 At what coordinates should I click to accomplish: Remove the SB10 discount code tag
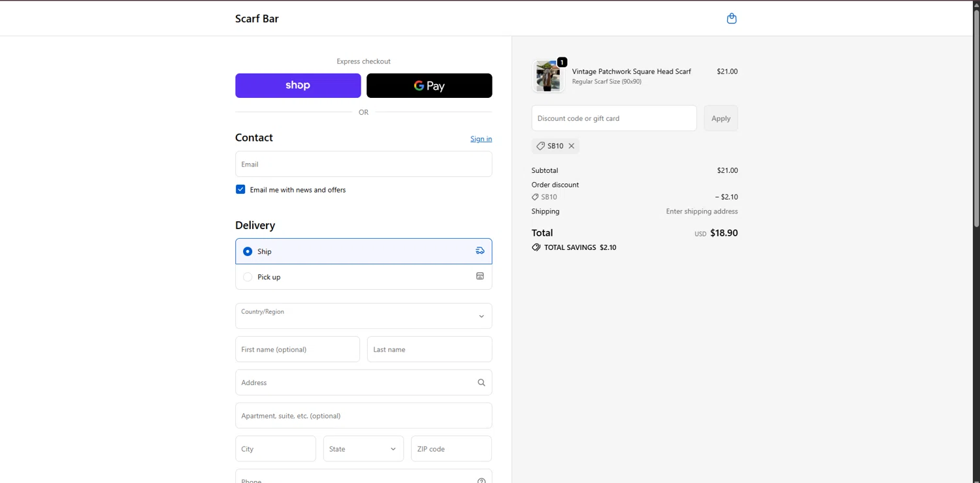click(571, 146)
